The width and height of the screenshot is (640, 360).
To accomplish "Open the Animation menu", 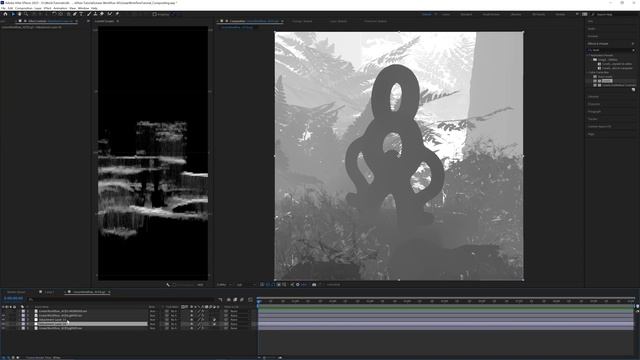I will [x=60, y=8].
